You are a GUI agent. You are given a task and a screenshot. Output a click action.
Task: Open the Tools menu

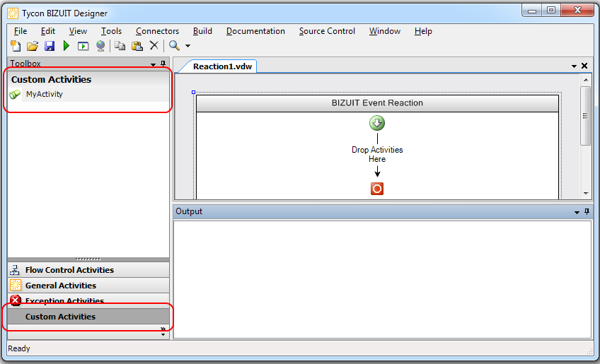point(111,31)
